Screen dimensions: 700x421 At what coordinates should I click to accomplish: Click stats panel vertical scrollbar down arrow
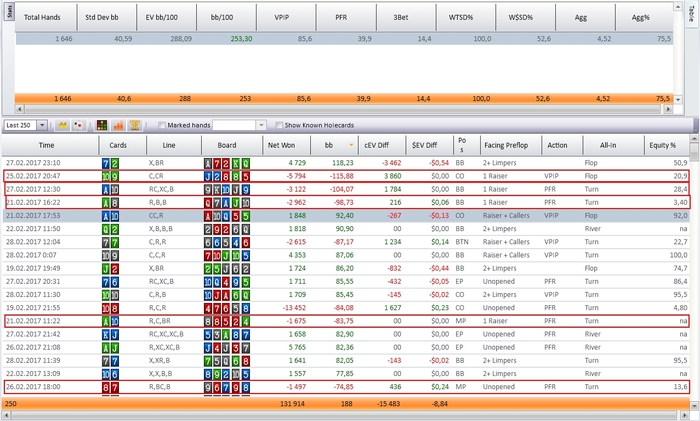coord(678,100)
